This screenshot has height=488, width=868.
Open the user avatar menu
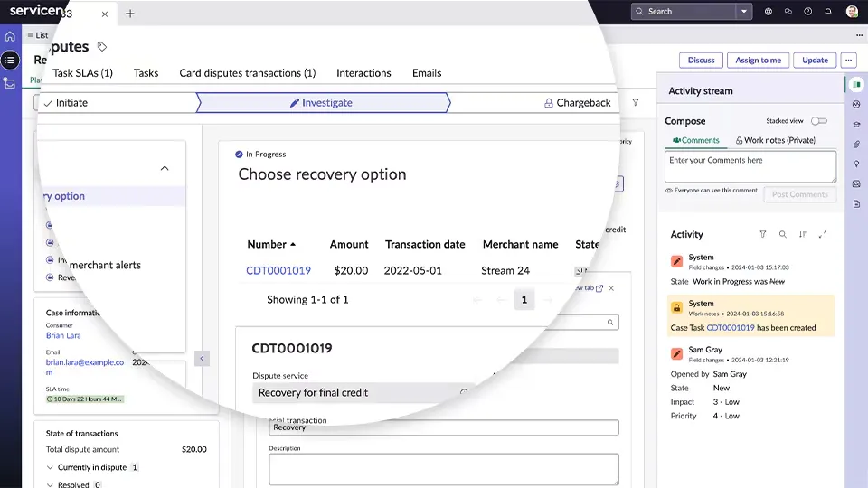click(x=852, y=11)
